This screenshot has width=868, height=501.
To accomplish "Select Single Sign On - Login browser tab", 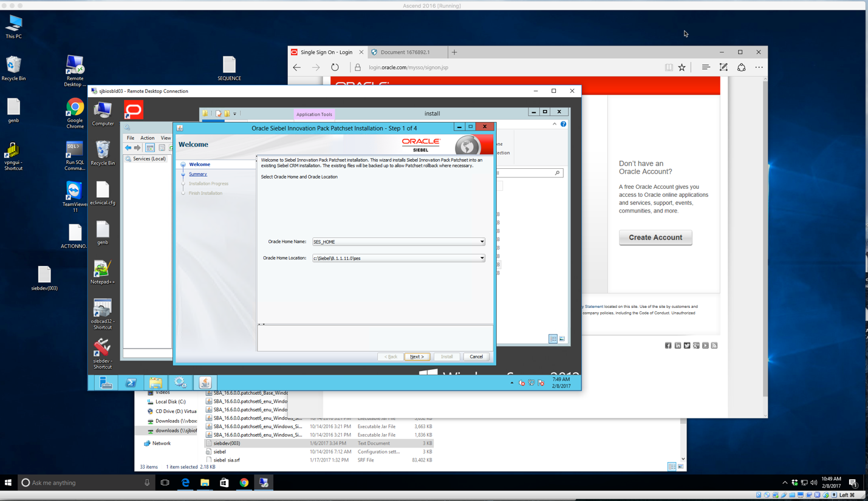I will pyautogui.click(x=327, y=52).
